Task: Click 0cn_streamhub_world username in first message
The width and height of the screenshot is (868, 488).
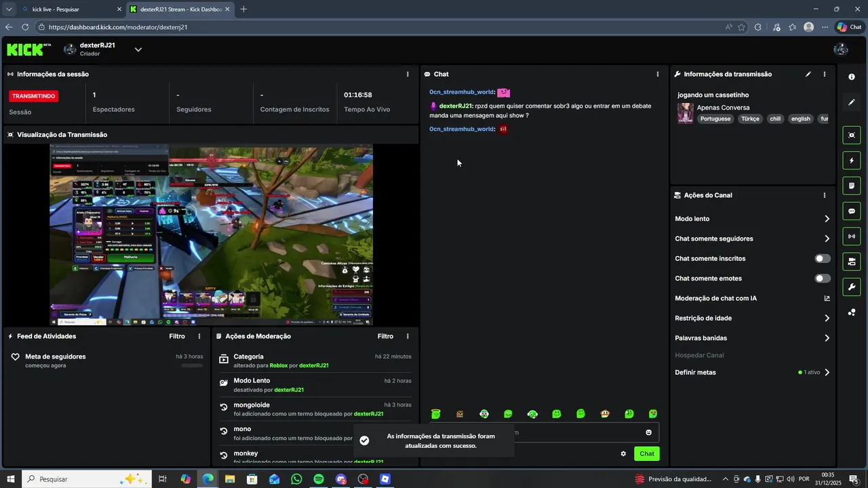Action: 461,92
